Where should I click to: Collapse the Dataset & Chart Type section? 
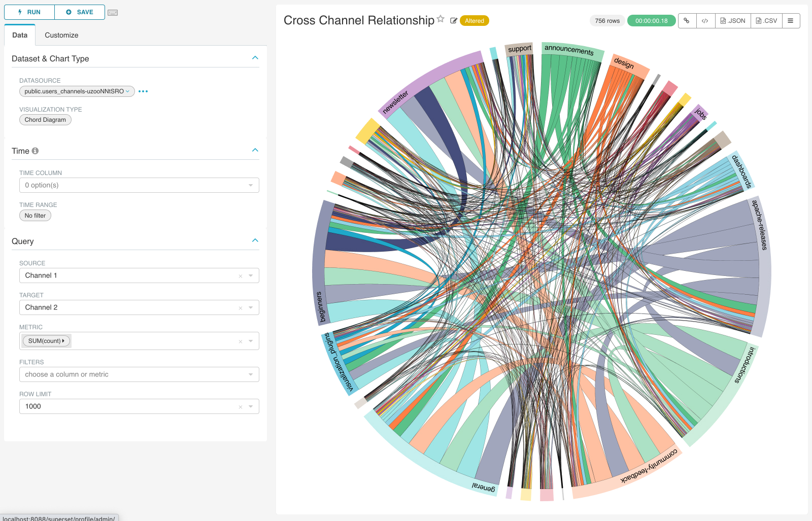point(255,58)
